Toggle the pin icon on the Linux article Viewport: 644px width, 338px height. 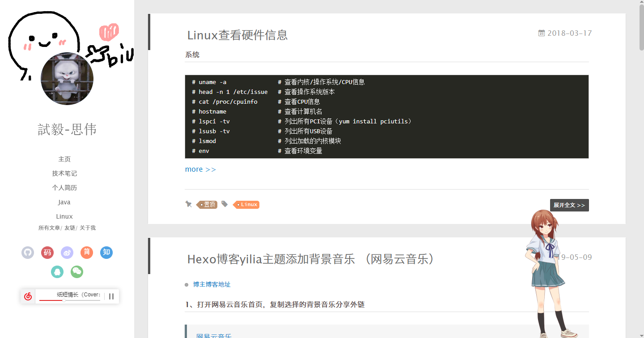(188, 204)
